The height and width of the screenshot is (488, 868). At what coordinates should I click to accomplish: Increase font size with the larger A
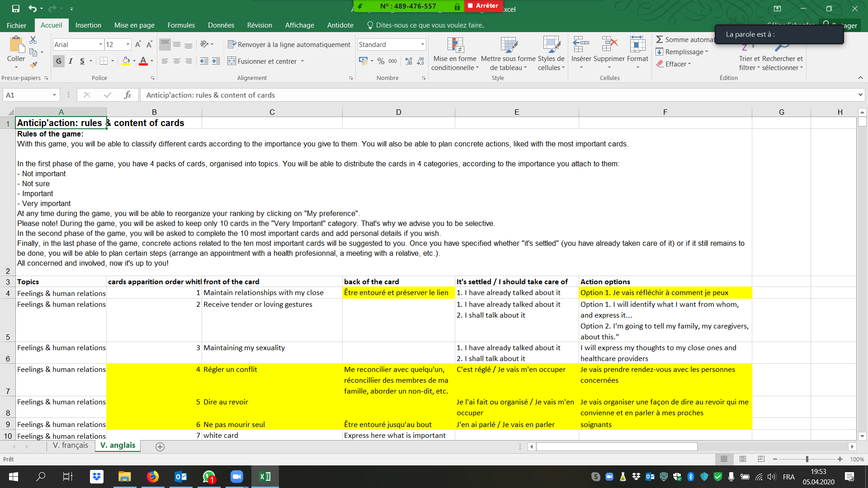[x=138, y=44]
